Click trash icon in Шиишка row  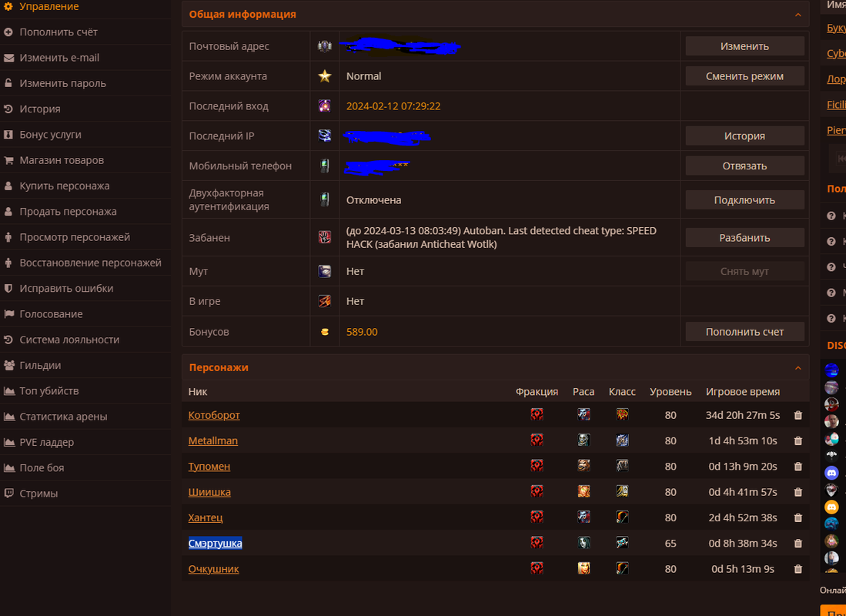798,492
